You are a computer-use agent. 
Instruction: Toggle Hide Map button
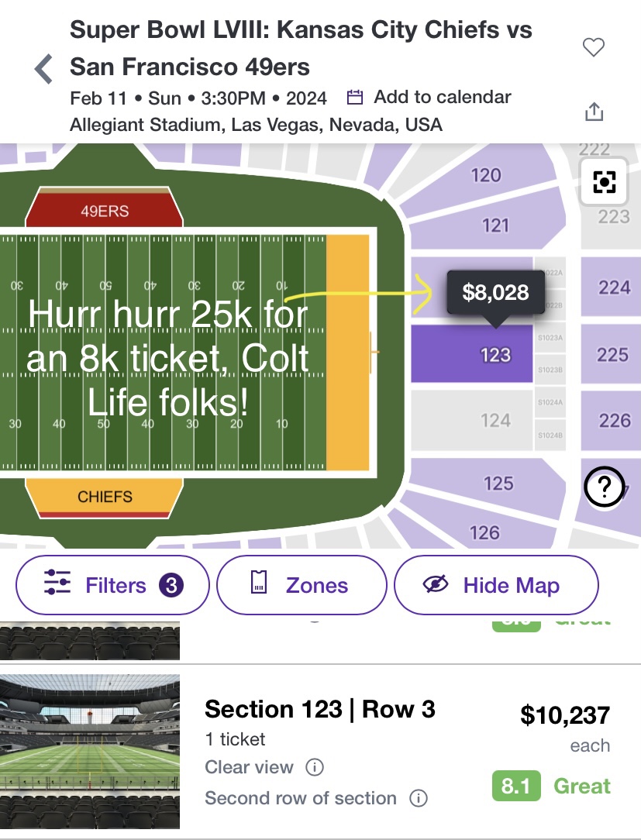[x=496, y=585]
